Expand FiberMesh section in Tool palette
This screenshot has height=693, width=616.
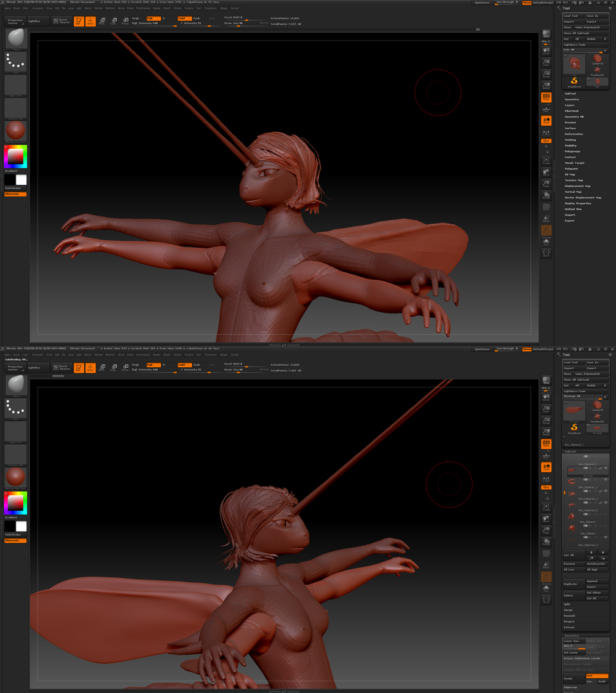(x=572, y=111)
